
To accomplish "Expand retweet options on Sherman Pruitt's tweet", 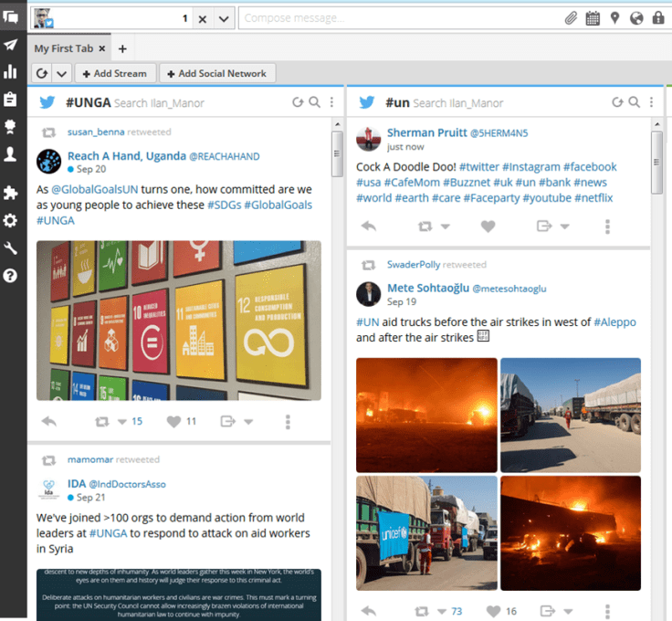I will point(446,226).
